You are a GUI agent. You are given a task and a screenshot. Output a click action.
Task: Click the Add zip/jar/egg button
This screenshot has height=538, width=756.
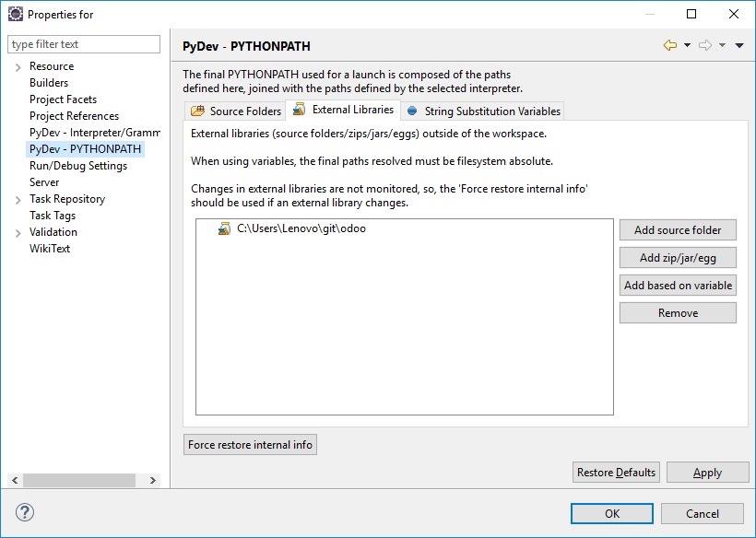coord(678,258)
